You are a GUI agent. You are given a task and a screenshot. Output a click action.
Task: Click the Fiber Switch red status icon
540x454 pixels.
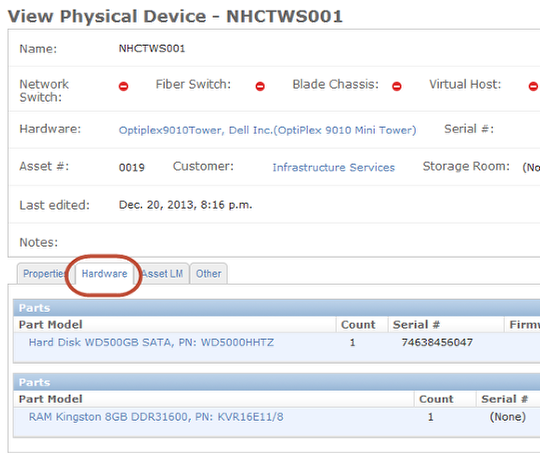click(x=260, y=86)
